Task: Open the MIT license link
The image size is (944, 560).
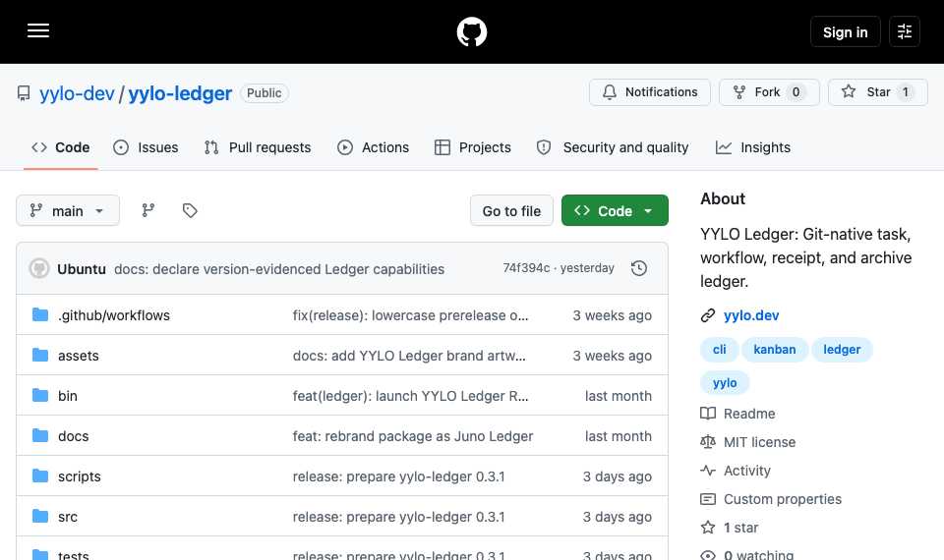Action: (x=759, y=442)
